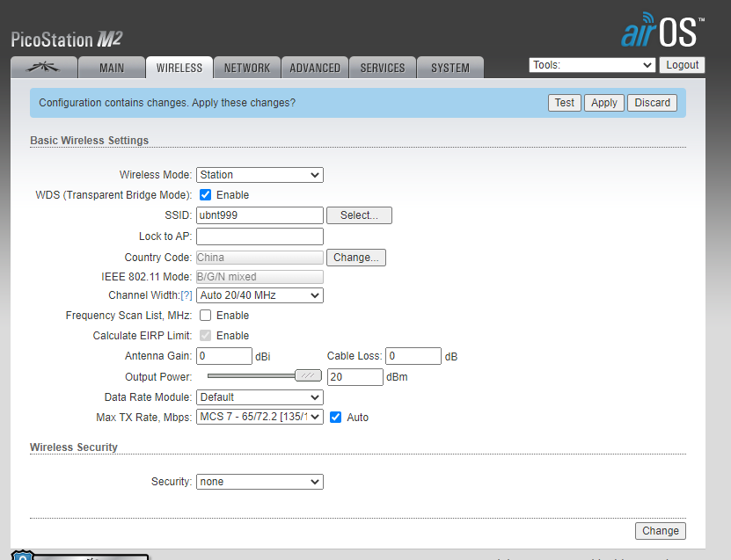Click the IEEE 802.11 Mode field
This screenshot has height=560, width=731.
260,277
